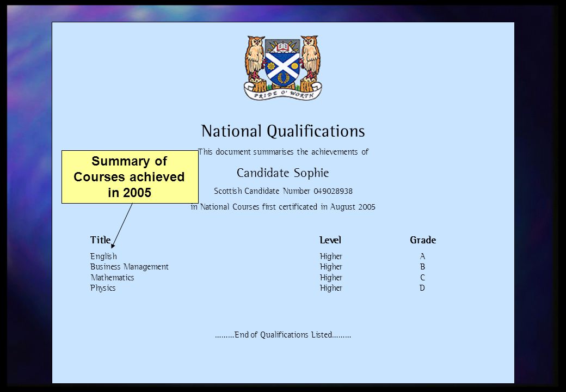566x392 pixels.
Task: Click the Higher level for English
Action: [x=331, y=256]
